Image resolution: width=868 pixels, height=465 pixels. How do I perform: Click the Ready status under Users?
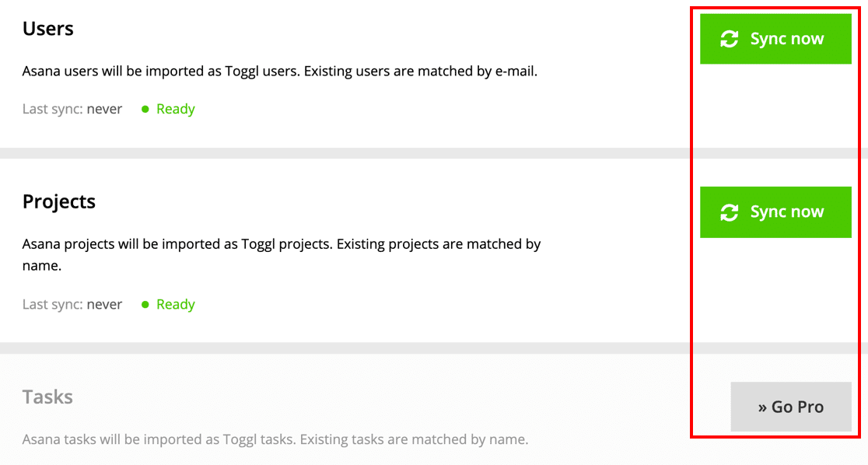coord(176,109)
